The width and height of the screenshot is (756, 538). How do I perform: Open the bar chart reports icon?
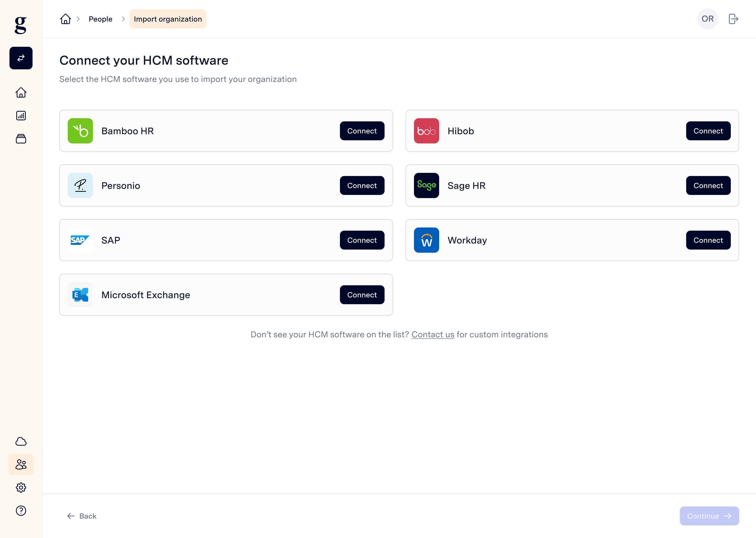pyautogui.click(x=21, y=116)
